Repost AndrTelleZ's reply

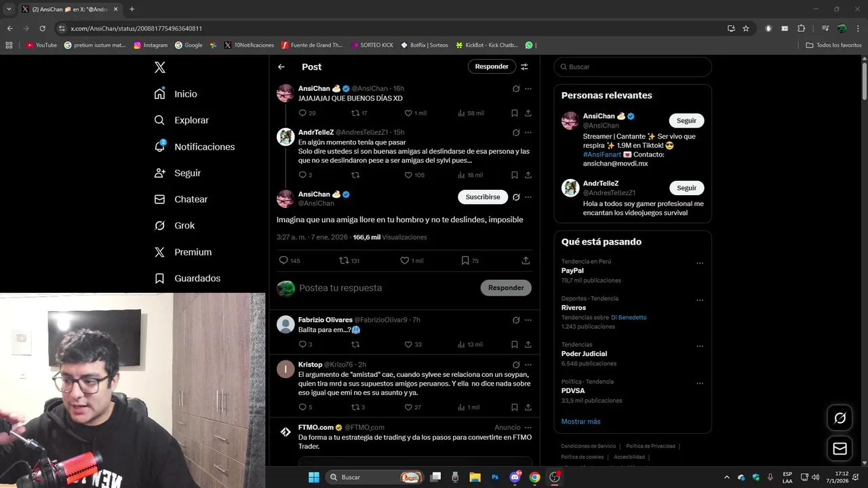pos(355,175)
